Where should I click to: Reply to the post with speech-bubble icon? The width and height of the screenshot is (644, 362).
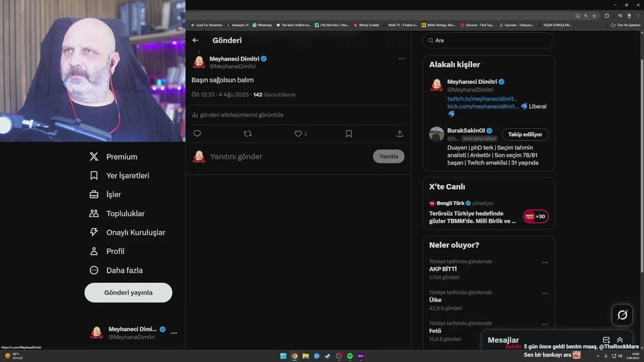197,134
